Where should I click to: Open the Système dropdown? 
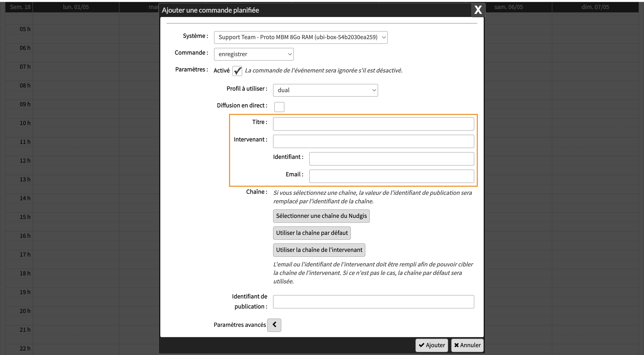pyautogui.click(x=301, y=37)
